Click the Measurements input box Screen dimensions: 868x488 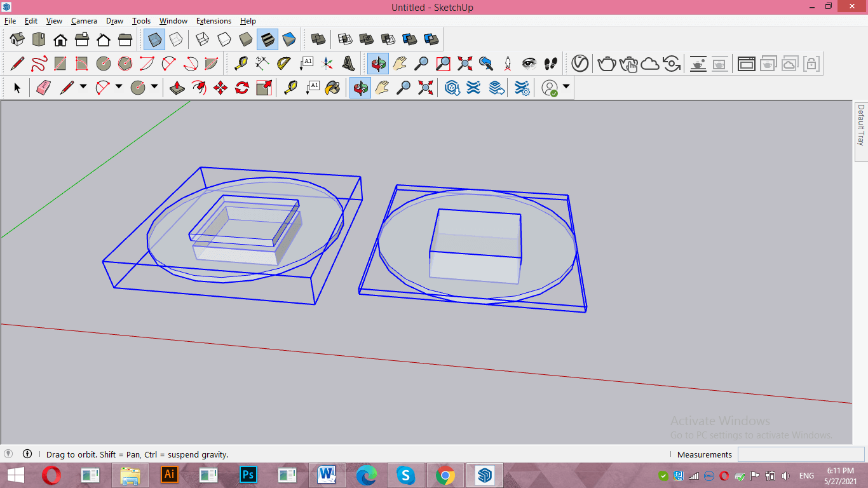tap(801, 454)
